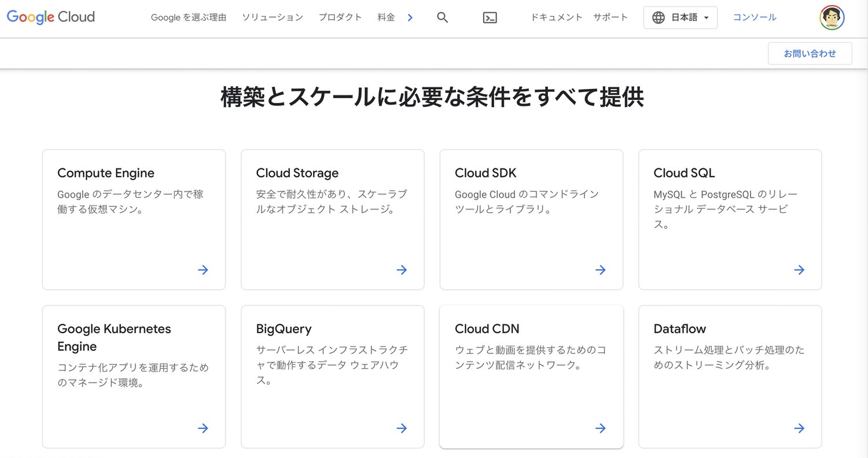Click the arrow on Dataflow card
This screenshot has width=868, height=458.
point(799,428)
